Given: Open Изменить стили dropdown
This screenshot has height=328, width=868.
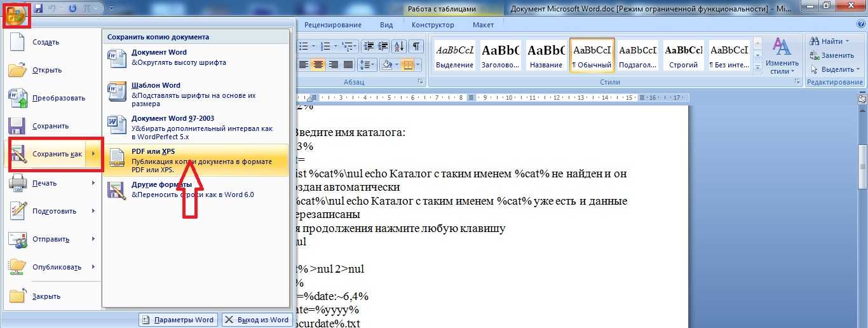Looking at the screenshot, I should pyautogui.click(x=782, y=56).
